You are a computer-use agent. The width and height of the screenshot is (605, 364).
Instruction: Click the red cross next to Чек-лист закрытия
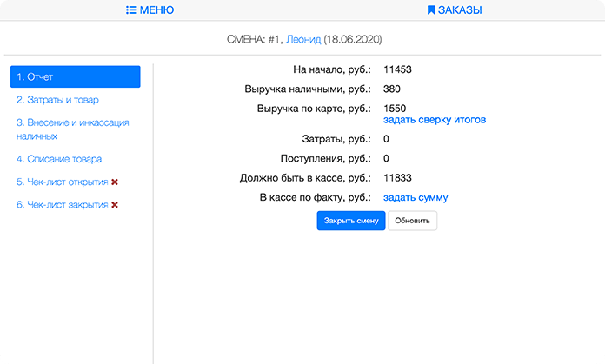click(115, 205)
